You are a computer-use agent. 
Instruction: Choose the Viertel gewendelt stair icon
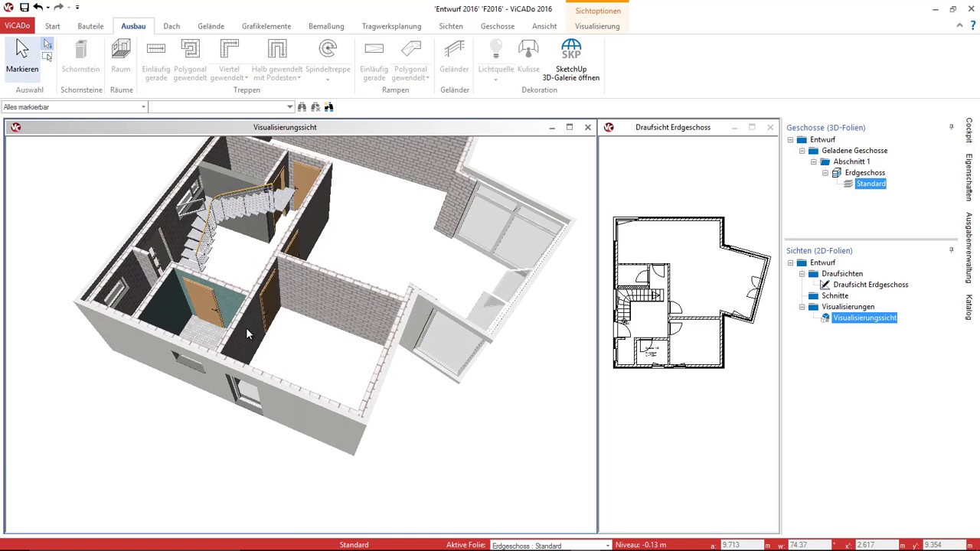(229, 51)
